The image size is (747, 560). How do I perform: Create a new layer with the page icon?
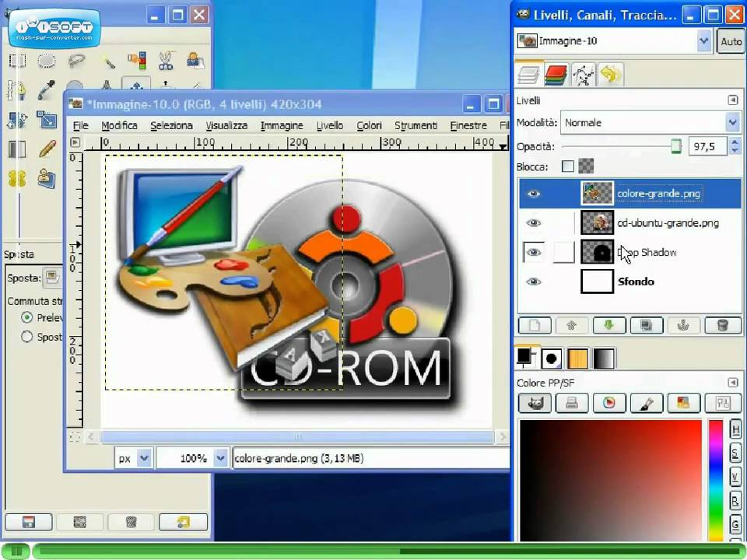(x=535, y=326)
